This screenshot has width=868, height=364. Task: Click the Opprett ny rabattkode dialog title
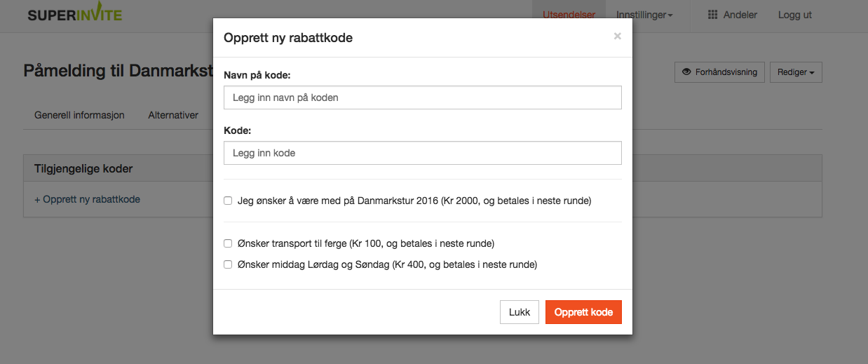pos(288,38)
